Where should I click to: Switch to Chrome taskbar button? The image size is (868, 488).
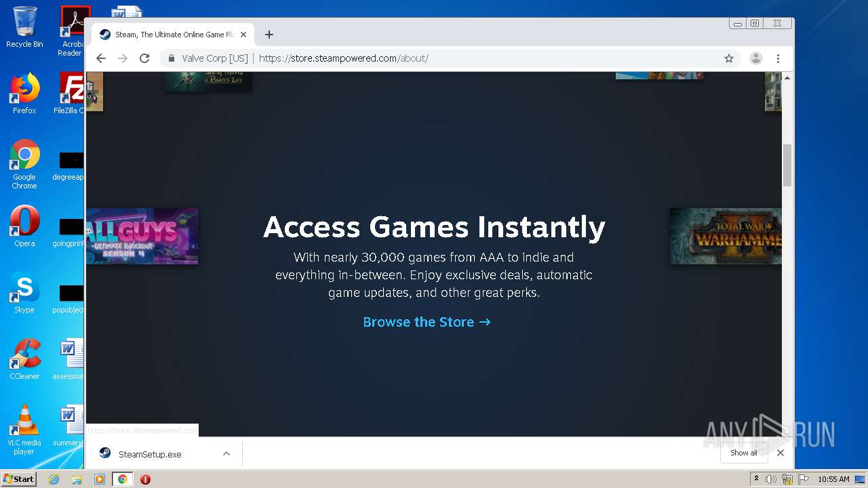[x=122, y=479]
